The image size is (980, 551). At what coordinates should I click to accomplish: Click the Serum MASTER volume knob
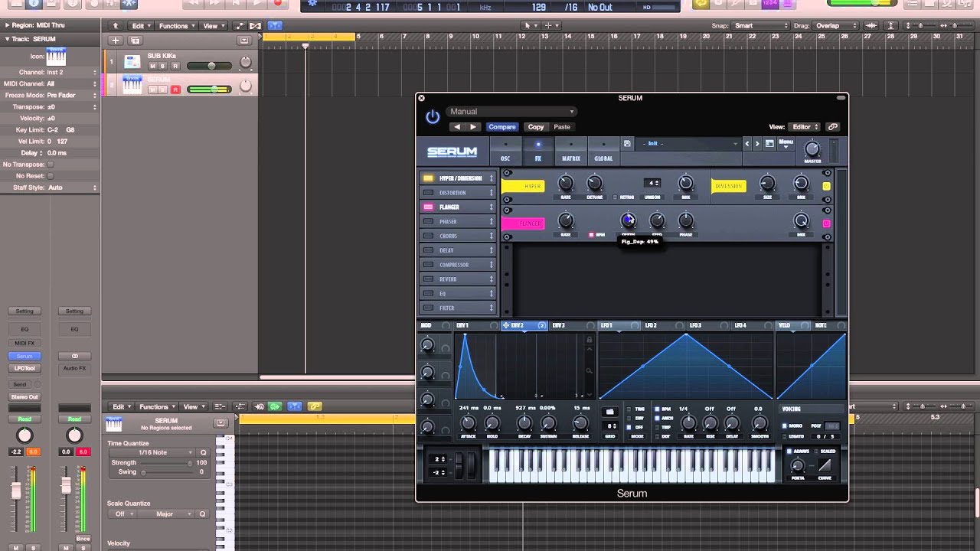813,149
